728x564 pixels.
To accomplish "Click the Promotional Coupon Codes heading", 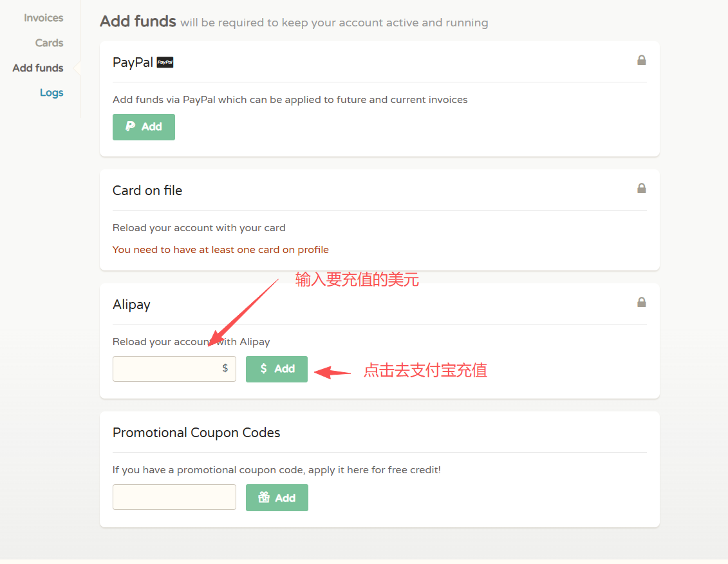I will tap(196, 433).
